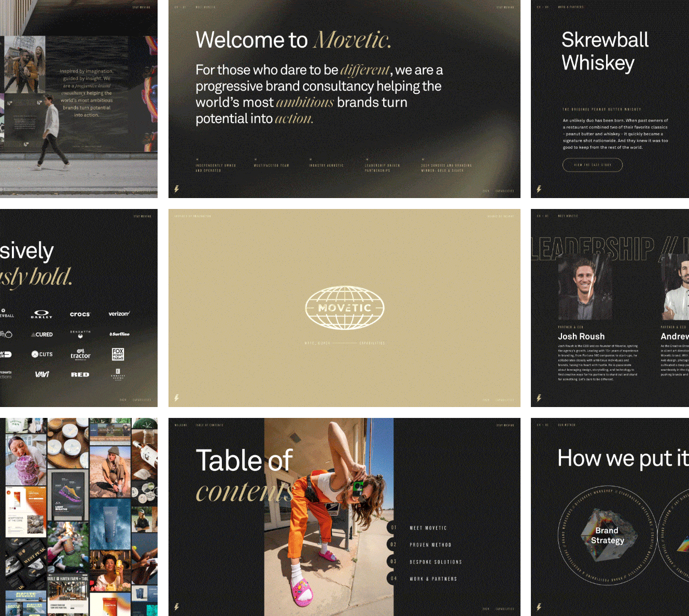689x616 pixels.
Task: Click the VAVi logo
Action: tap(42, 374)
